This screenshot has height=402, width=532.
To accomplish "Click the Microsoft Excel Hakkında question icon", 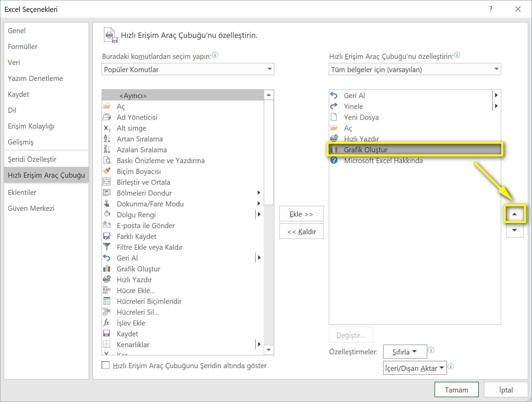I will (334, 160).
